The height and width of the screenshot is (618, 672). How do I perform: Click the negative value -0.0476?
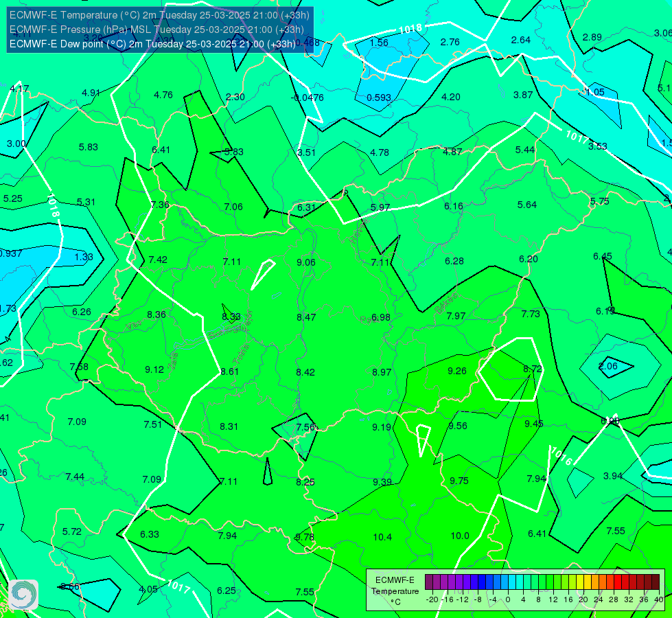[x=308, y=98]
